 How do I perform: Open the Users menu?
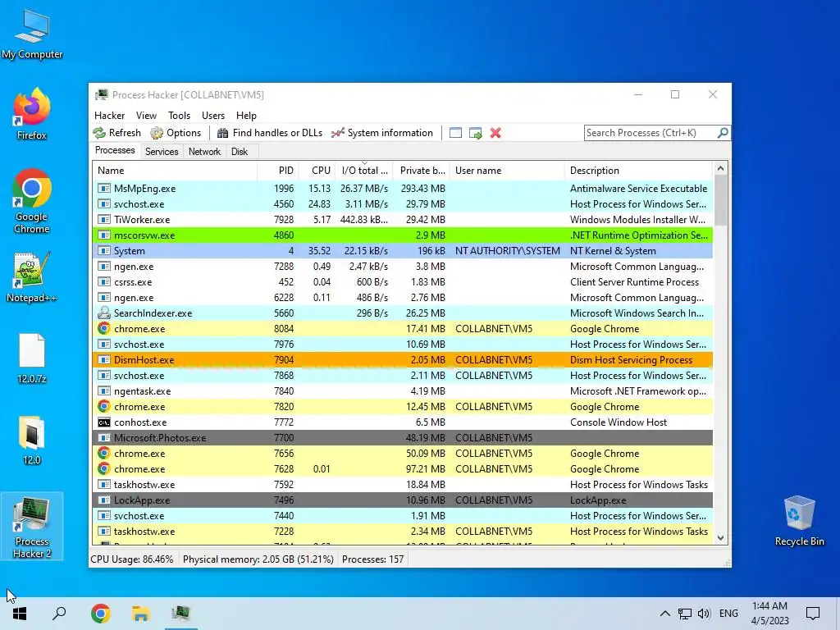(213, 116)
